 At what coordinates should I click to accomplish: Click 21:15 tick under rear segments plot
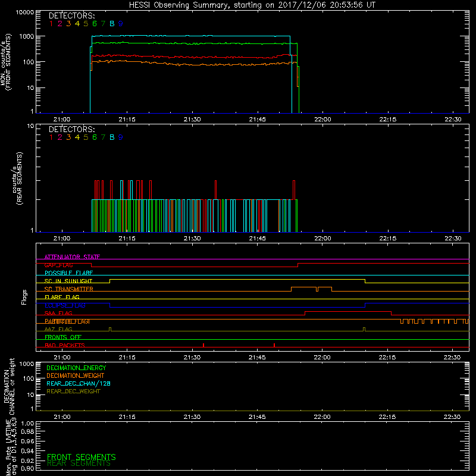(x=127, y=239)
